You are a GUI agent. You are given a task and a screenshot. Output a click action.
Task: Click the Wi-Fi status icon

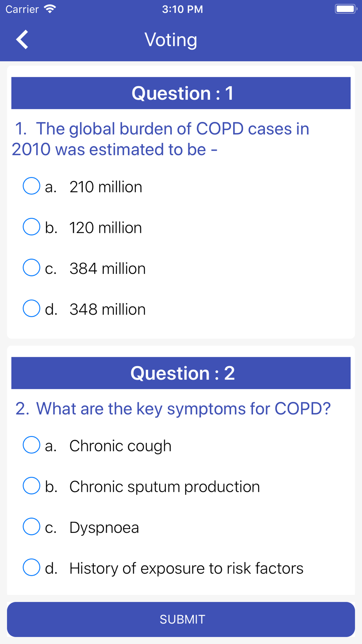pos(50,9)
